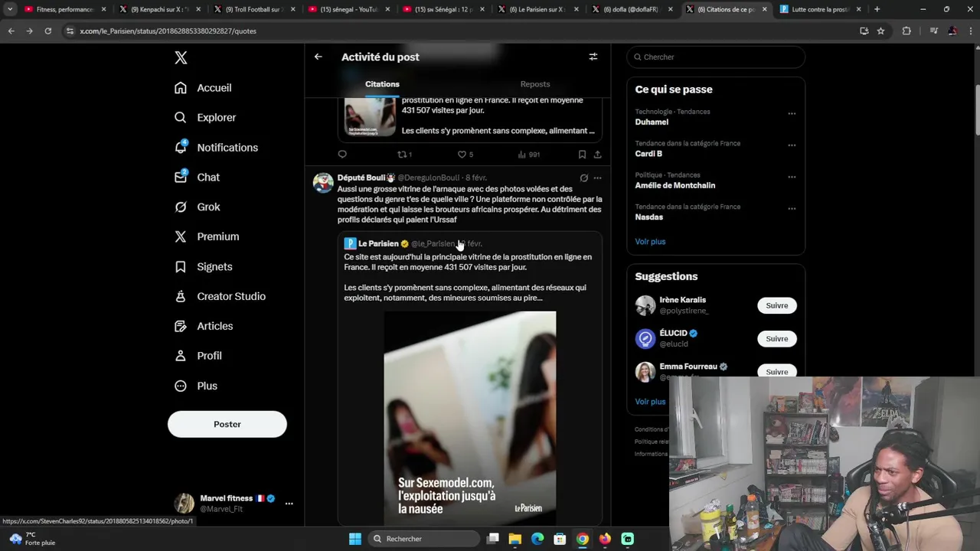This screenshot has width=980, height=551.
Task: Click the Poster button
Action: (227, 424)
